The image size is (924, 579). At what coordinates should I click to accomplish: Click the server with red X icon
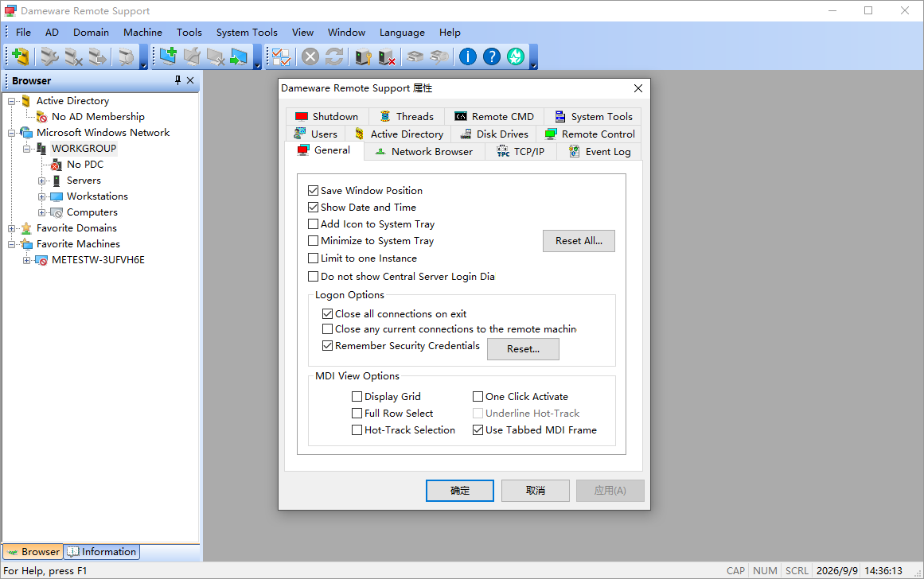point(387,56)
